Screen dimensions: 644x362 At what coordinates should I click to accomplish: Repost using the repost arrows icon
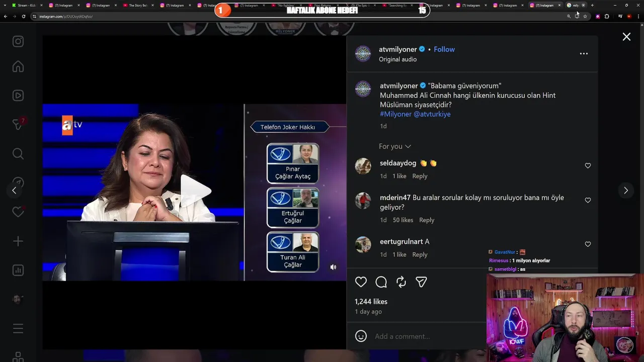click(401, 282)
